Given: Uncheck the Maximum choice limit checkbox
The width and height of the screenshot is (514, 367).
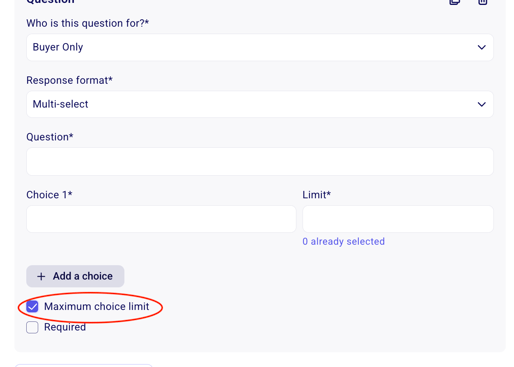Looking at the screenshot, I should click(x=32, y=306).
